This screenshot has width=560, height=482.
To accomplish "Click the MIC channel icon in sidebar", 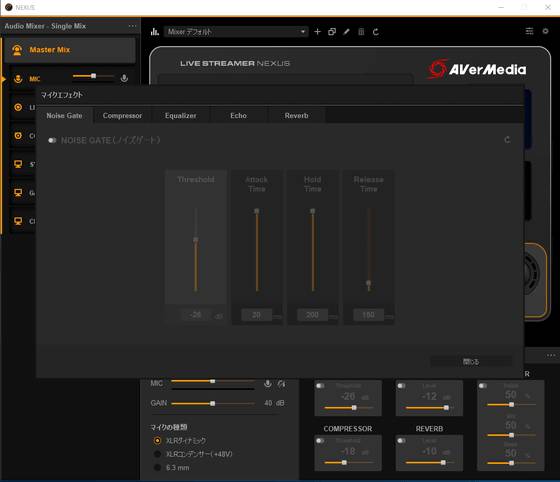I will 18,79.
